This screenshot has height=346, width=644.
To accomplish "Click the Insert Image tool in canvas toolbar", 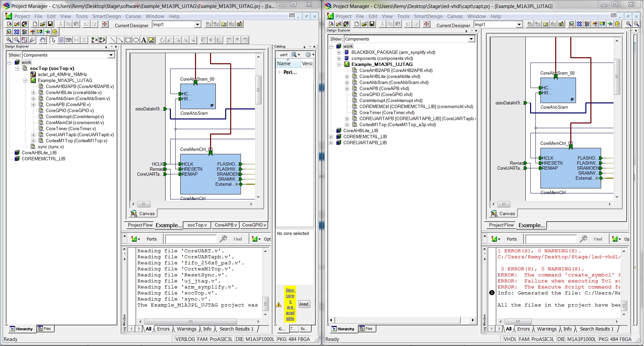I will point(152,40).
